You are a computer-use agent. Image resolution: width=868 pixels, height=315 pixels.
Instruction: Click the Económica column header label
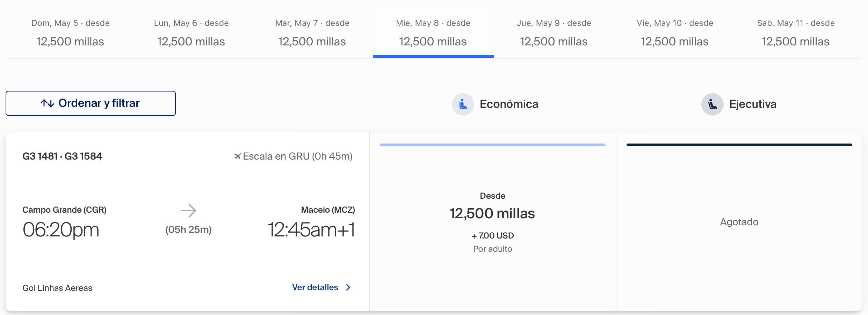(x=509, y=104)
